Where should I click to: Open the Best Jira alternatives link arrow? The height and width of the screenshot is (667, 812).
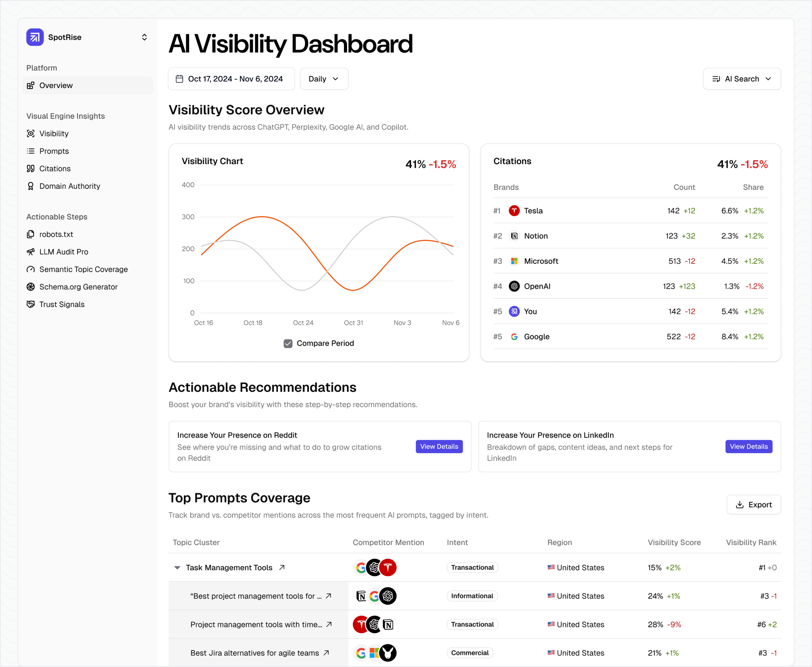click(x=326, y=653)
